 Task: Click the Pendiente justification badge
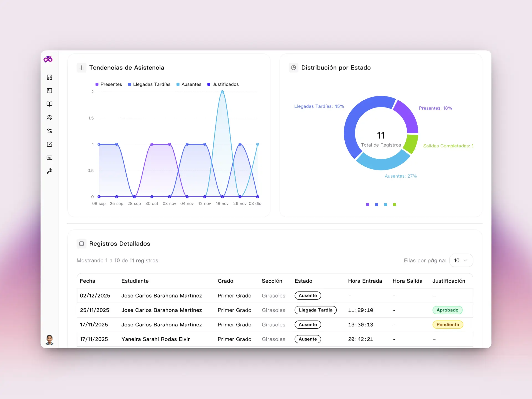(447, 324)
